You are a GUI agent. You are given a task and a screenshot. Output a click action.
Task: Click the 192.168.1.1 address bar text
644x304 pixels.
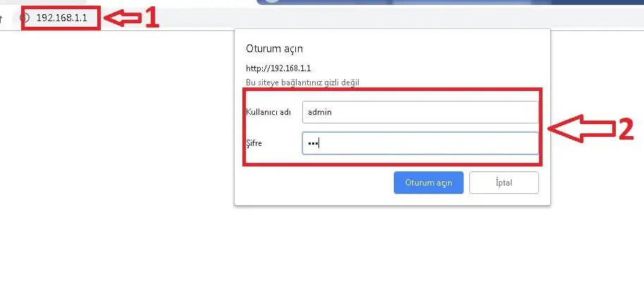pos(61,18)
